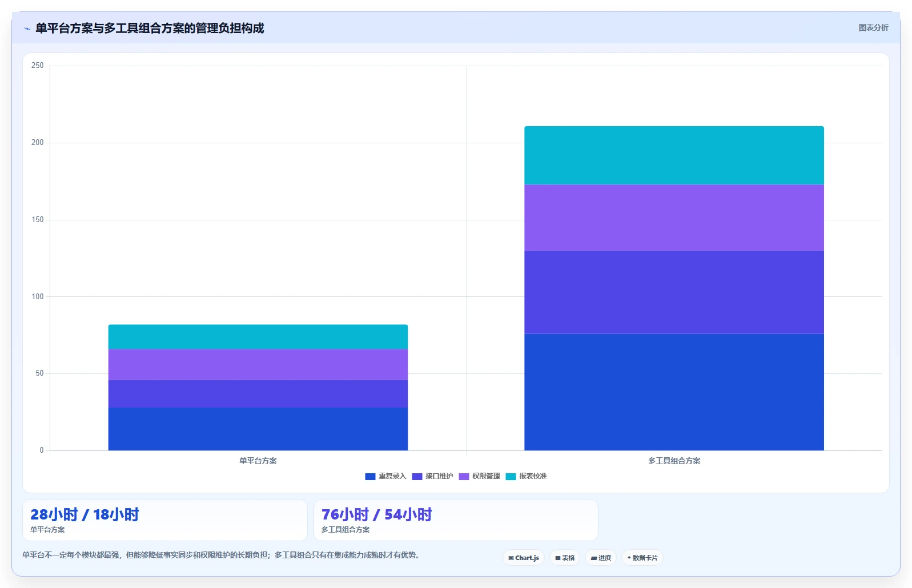Toggle the 权限管理 legend item

click(x=479, y=476)
